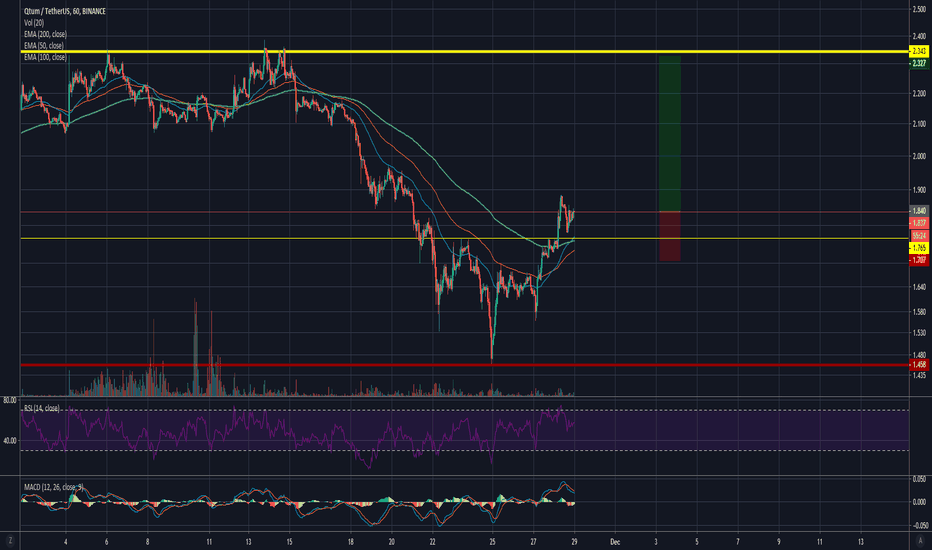Select the thick yellow resistance line at 2.343
Image resolution: width=932 pixels, height=550 pixels.
click(x=464, y=52)
